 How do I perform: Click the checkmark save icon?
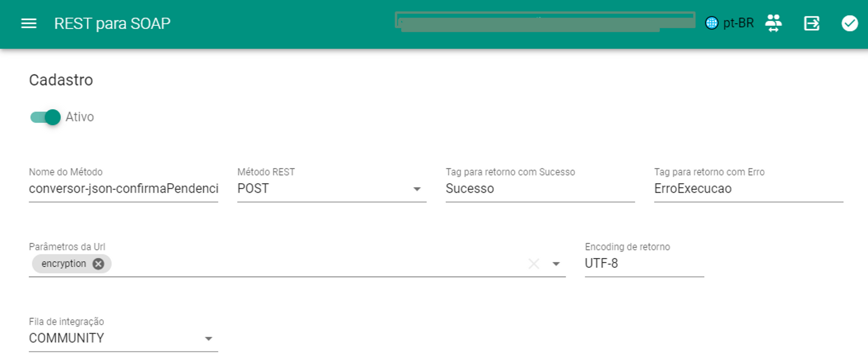849,23
